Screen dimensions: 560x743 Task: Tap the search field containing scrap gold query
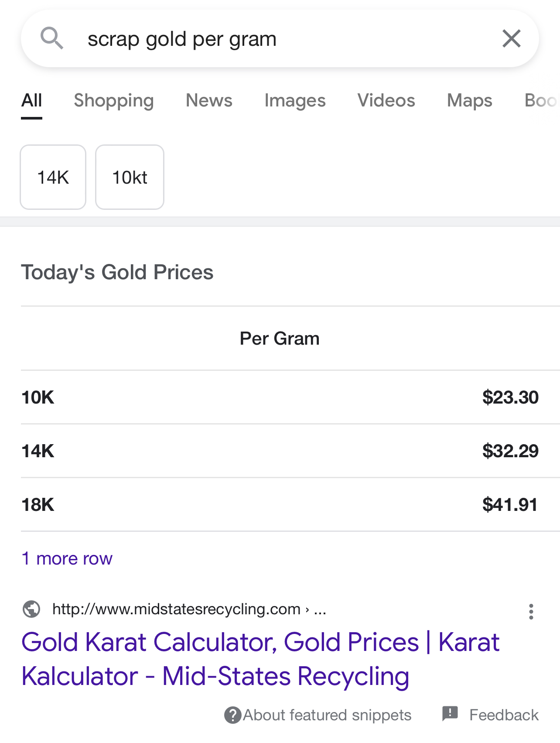click(x=279, y=39)
